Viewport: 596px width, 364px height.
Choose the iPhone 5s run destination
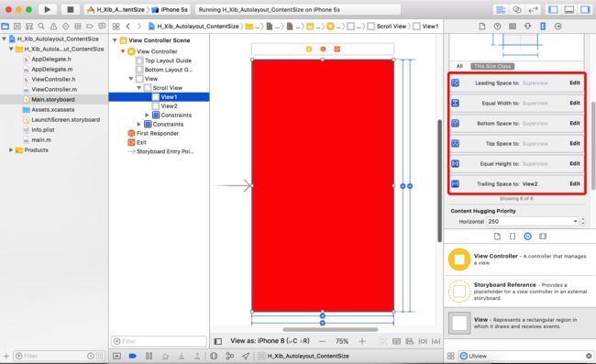click(170, 9)
